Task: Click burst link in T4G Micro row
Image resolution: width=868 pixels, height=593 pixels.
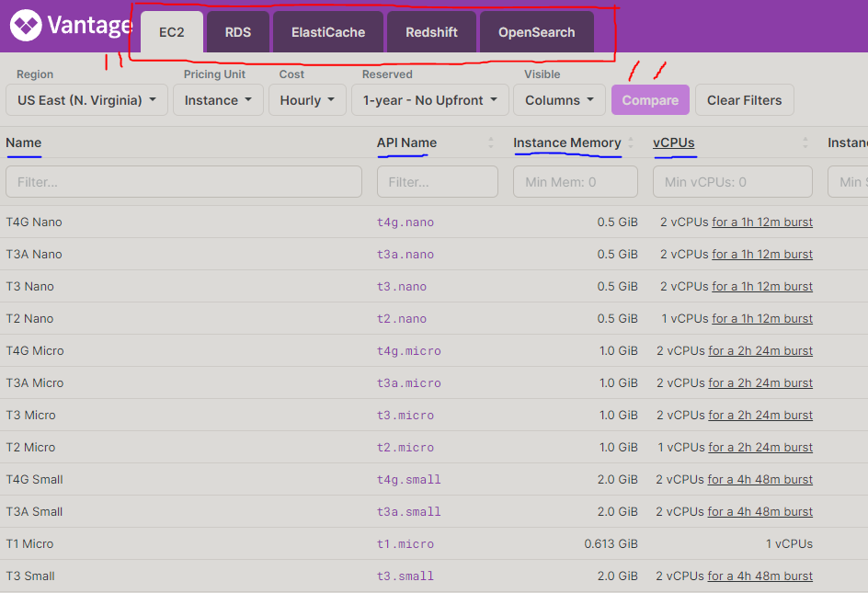Action: click(x=760, y=350)
